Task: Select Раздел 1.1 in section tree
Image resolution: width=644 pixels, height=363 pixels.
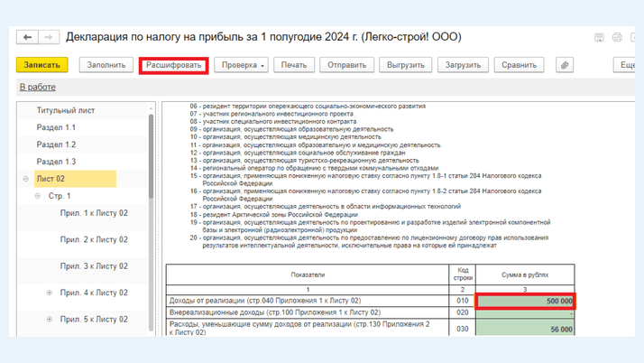Action: click(56, 127)
